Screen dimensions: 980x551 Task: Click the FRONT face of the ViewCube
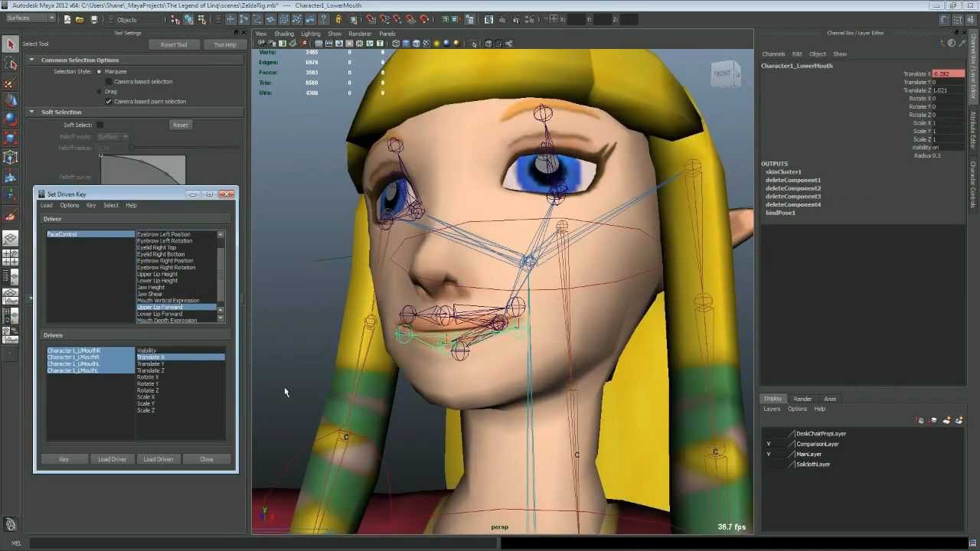click(x=722, y=73)
